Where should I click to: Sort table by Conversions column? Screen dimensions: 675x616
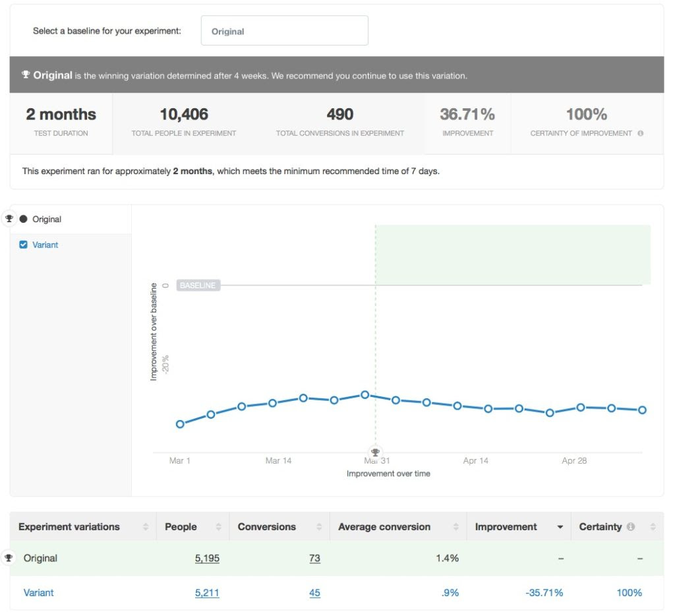(x=319, y=526)
